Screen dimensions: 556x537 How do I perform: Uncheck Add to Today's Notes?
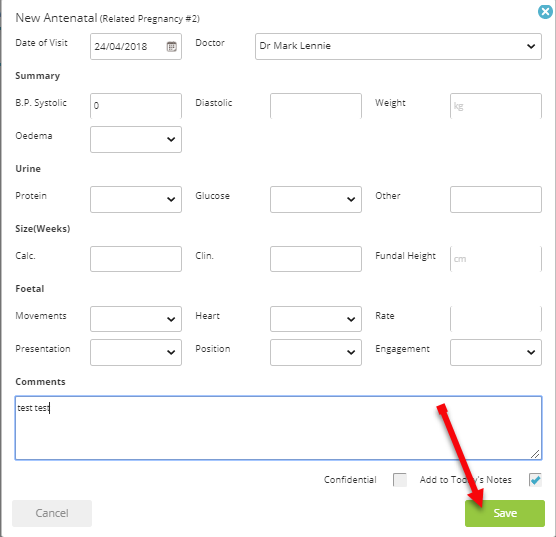535,480
